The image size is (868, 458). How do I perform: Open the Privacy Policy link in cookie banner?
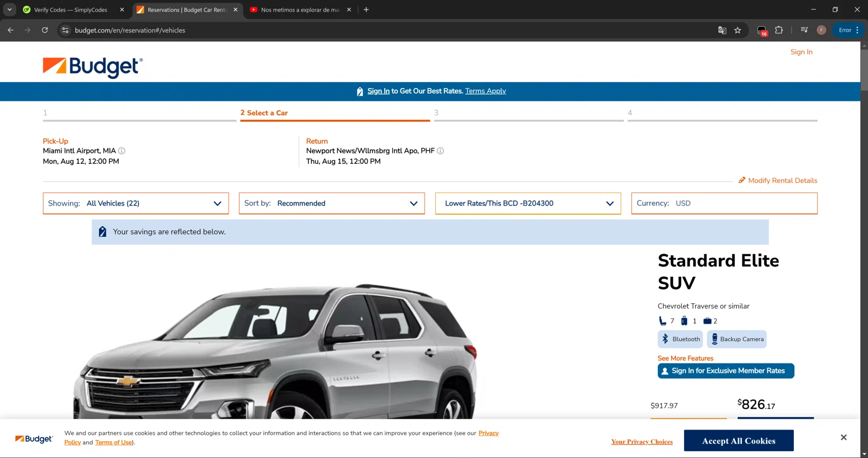(488, 433)
